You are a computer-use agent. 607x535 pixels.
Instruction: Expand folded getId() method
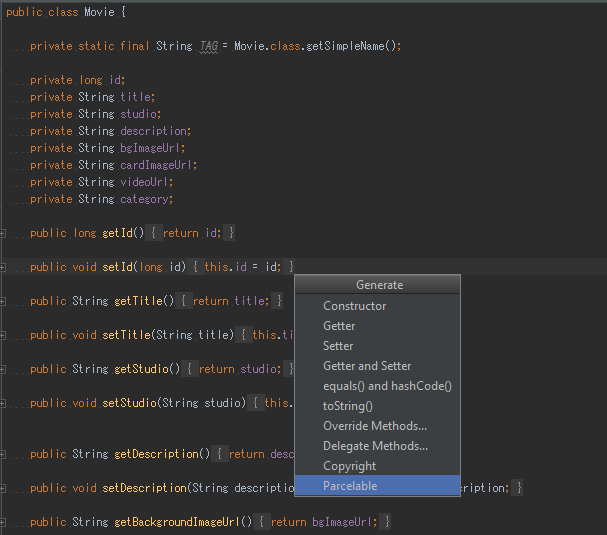(2, 233)
